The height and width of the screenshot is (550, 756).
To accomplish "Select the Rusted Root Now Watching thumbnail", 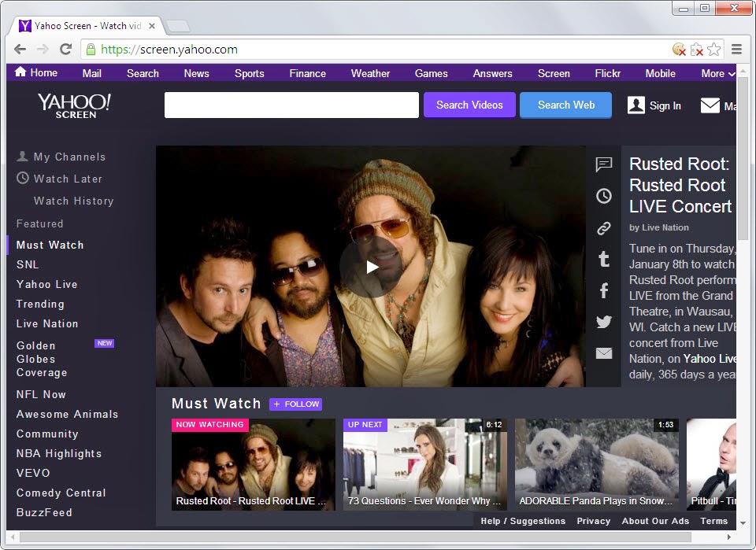I will point(253,464).
